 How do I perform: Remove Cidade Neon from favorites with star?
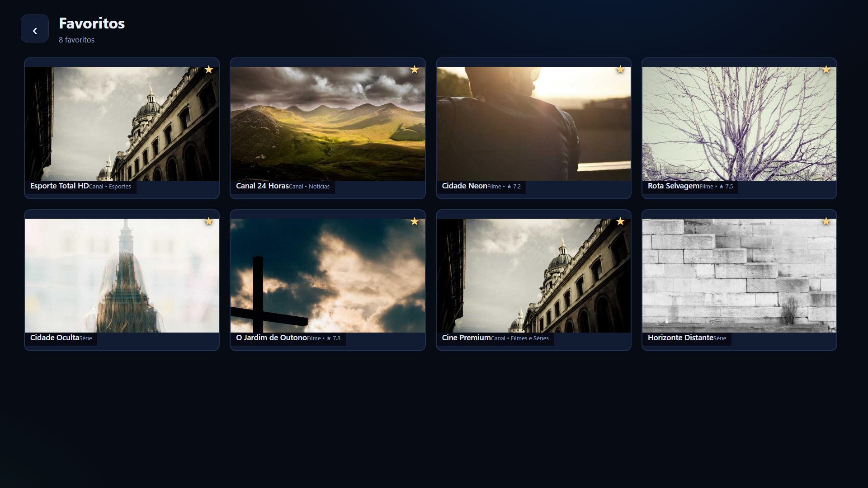pos(620,70)
